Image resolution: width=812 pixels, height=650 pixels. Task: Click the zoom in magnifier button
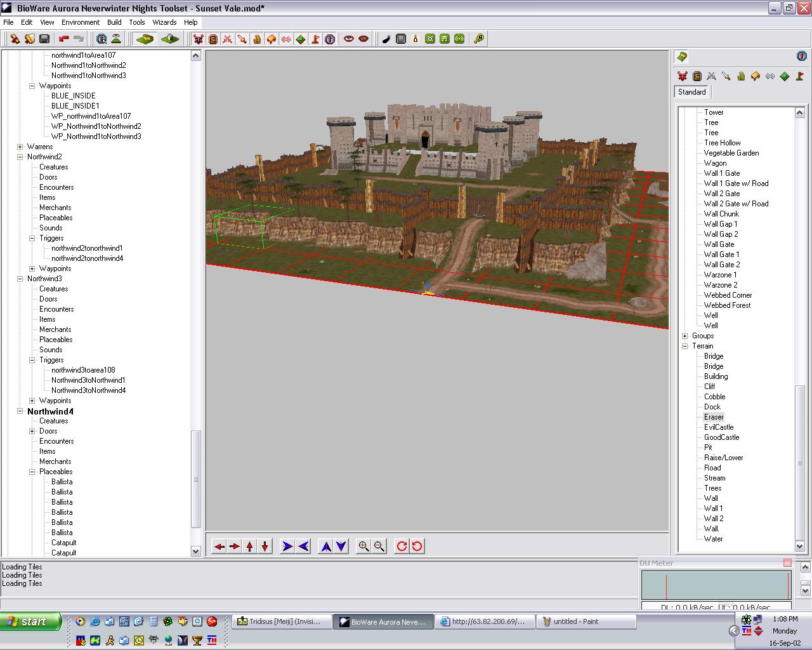pyautogui.click(x=363, y=546)
